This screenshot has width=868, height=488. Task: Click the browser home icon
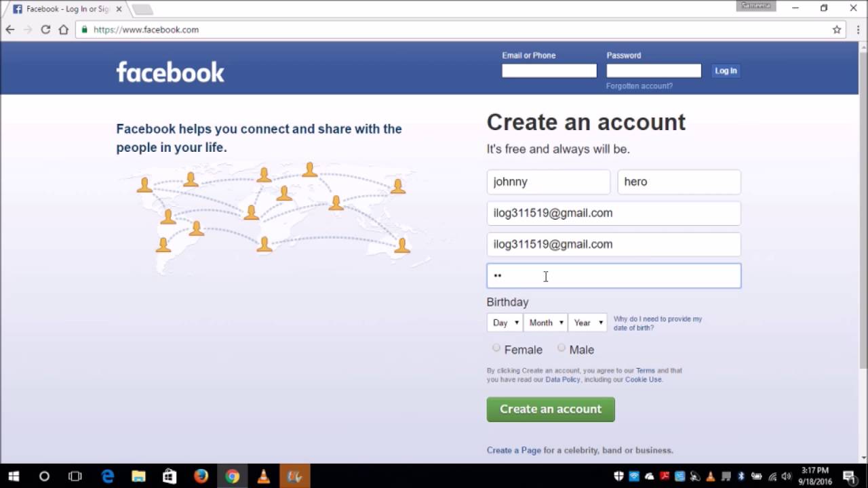(x=64, y=30)
